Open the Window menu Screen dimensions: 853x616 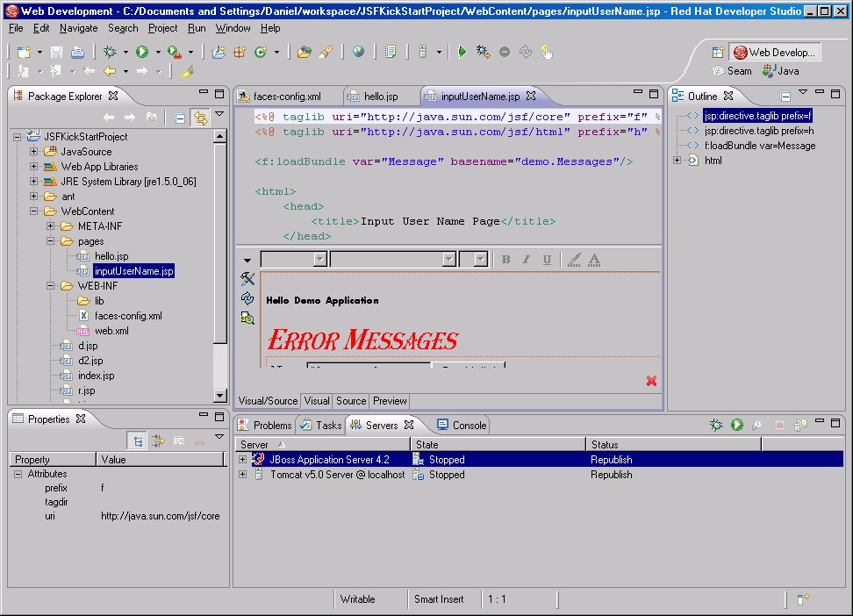[233, 28]
